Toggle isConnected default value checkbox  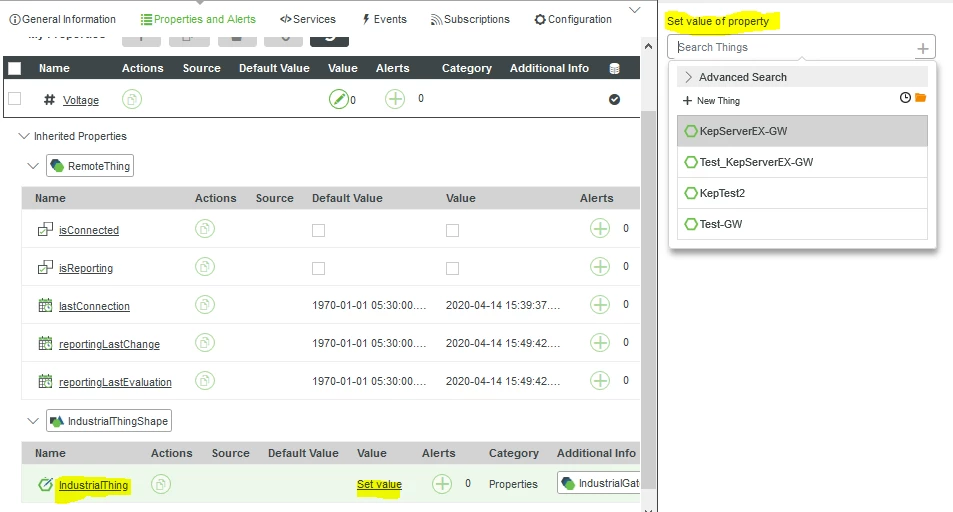(318, 230)
